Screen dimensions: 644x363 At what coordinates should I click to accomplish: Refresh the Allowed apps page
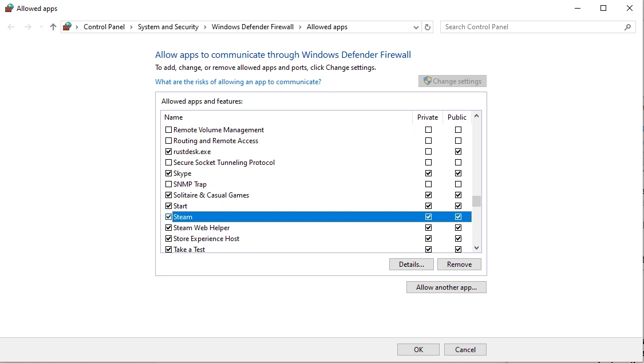[x=428, y=27]
